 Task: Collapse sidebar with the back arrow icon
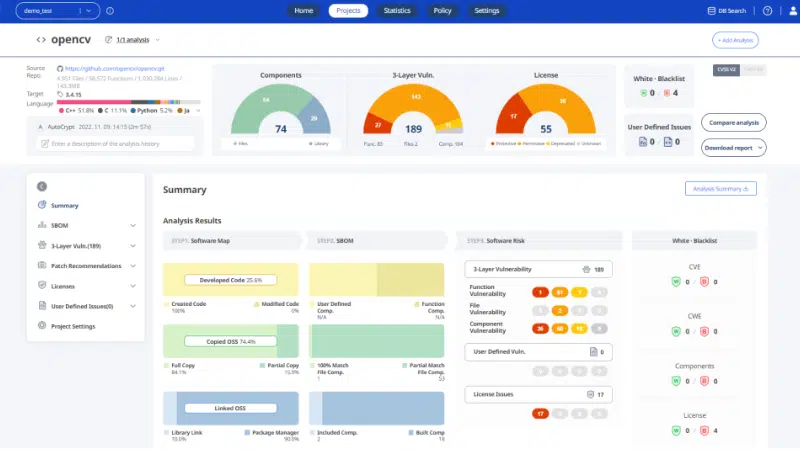coord(42,186)
